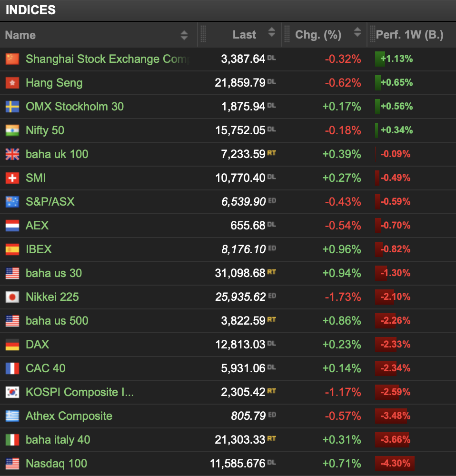Click the Australia flag icon

(x=12, y=201)
